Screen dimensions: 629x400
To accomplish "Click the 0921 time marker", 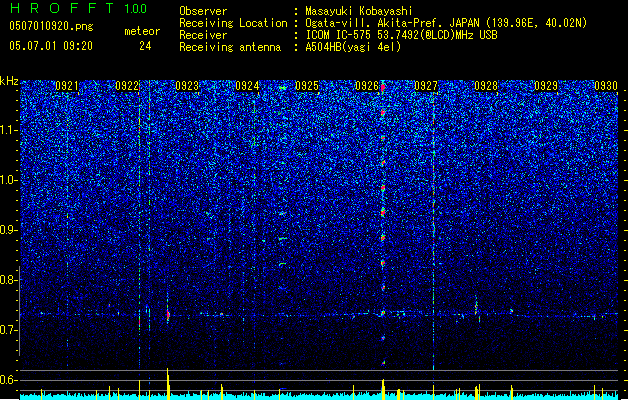I will click(67, 86).
